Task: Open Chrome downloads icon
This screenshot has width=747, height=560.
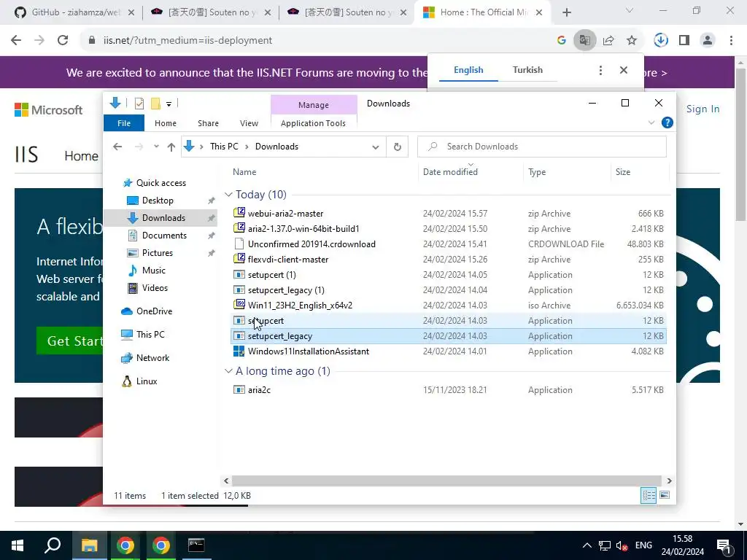Action: coord(661,41)
